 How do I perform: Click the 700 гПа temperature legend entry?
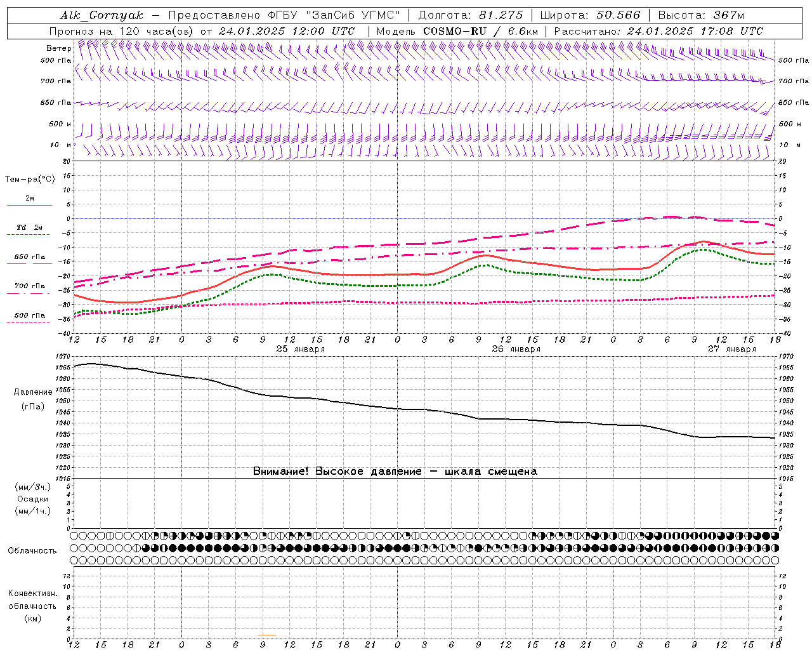(x=29, y=286)
